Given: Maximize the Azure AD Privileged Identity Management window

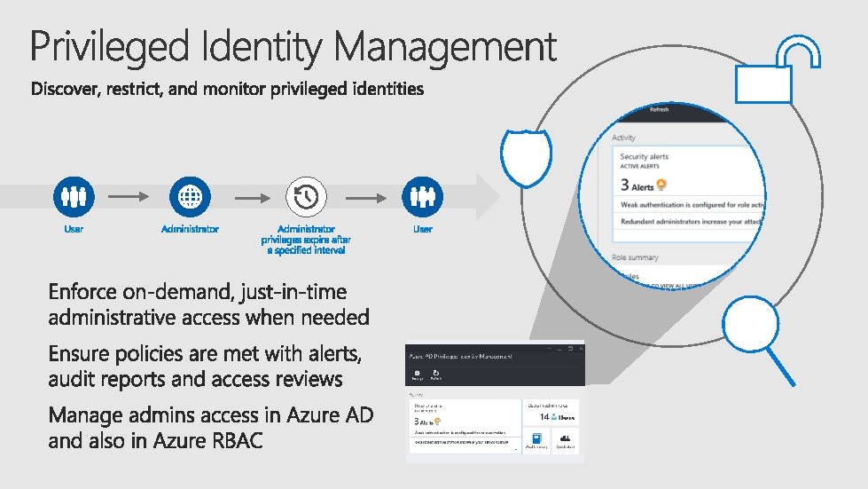Looking at the screenshot, I should [x=570, y=349].
